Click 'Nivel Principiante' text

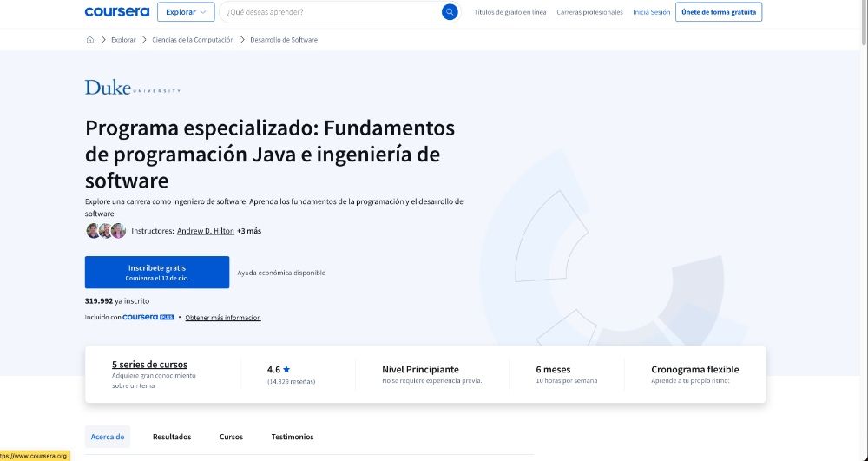click(420, 370)
